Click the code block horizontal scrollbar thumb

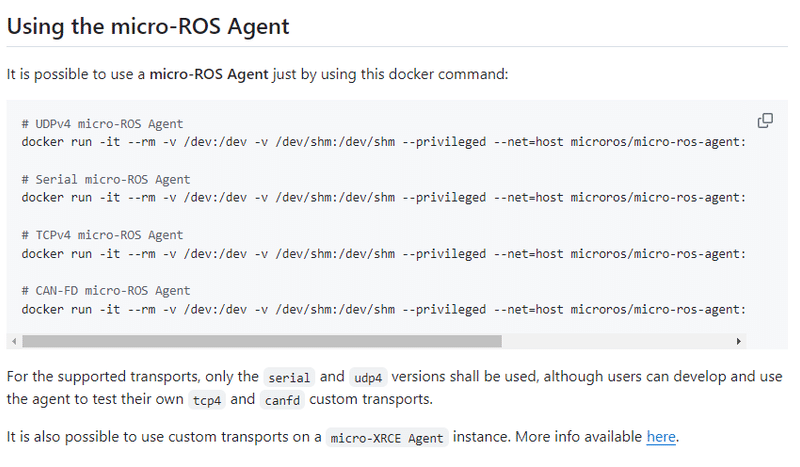(262, 341)
